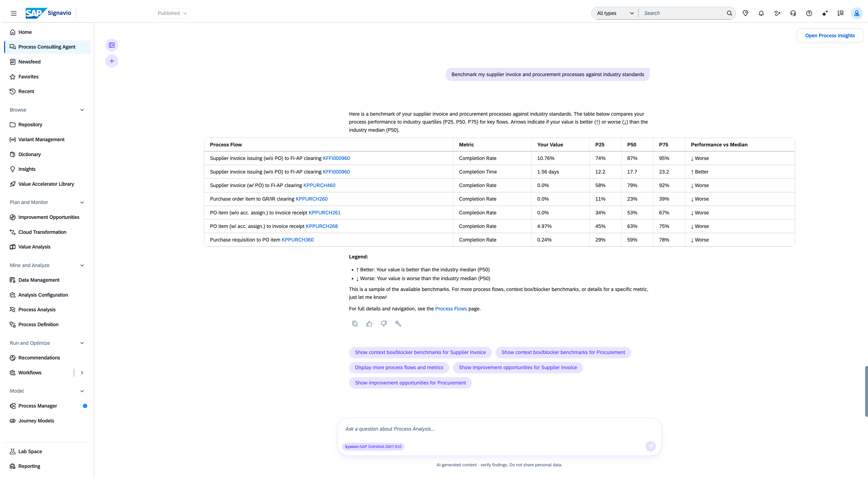The width and height of the screenshot is (868, 488).
Task: Click Open Process Insights button
Action: pyautogui.click(x=830, y=36)
